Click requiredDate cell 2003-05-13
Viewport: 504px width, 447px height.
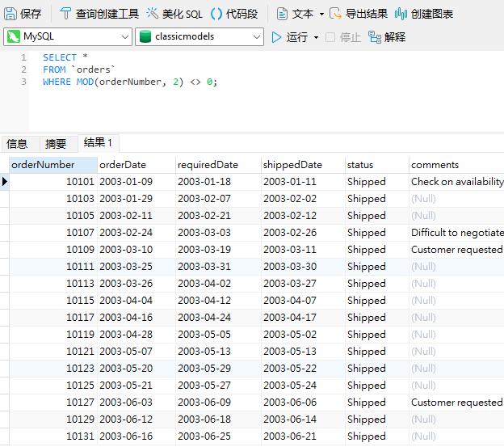point(219,352)
